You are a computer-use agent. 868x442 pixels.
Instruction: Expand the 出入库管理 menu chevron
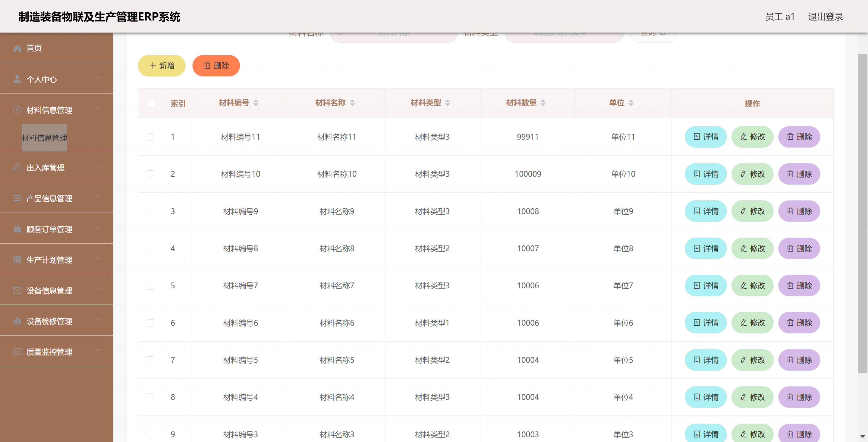[99, 166]
